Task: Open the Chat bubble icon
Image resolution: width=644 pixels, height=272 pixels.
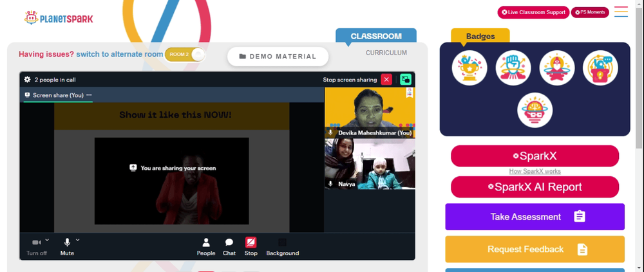Action: click(229, 242)
